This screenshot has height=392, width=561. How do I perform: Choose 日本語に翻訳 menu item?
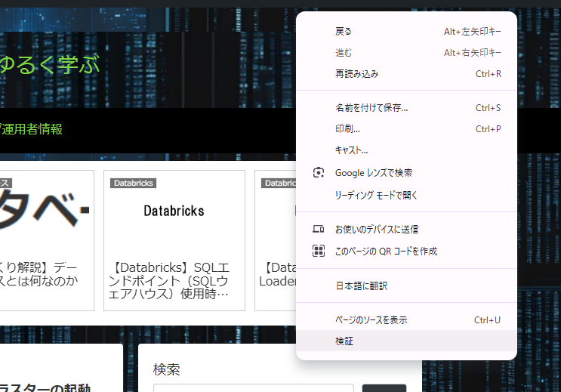[x=361, y=286]
